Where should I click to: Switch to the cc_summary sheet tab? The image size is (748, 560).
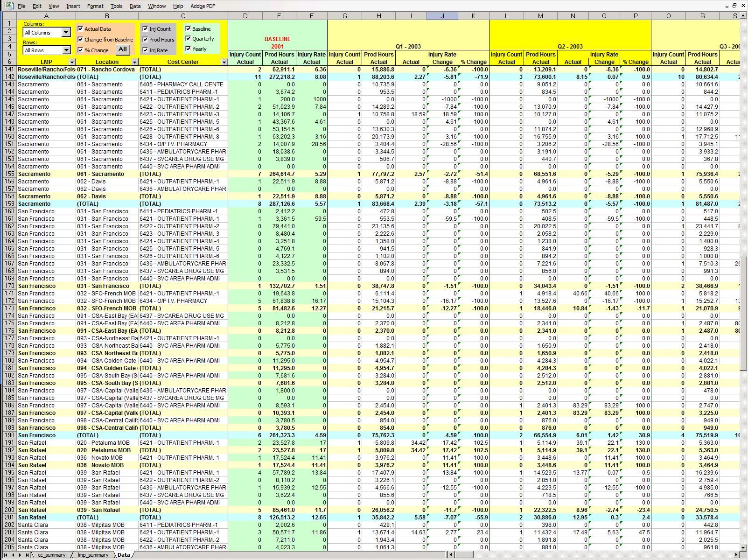tap(52, 555)
